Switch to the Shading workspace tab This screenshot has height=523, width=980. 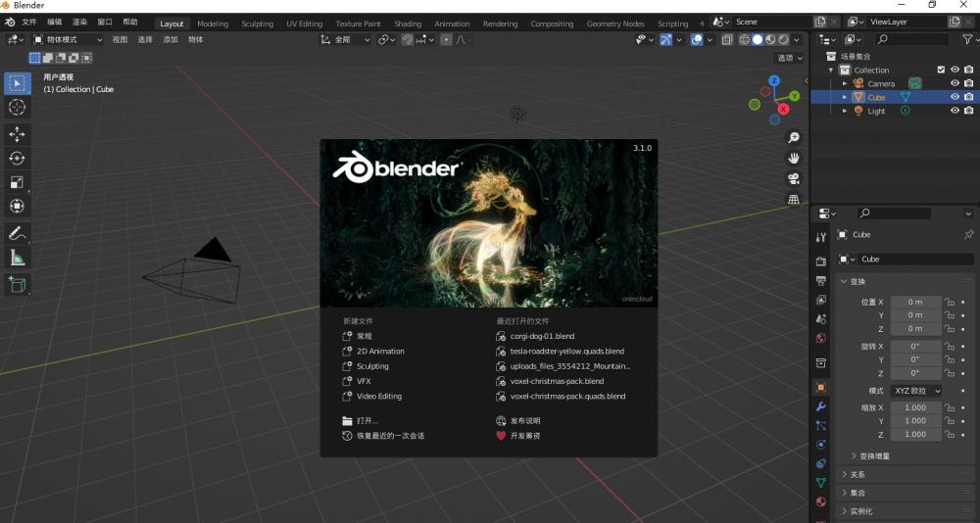pos(408,24)
